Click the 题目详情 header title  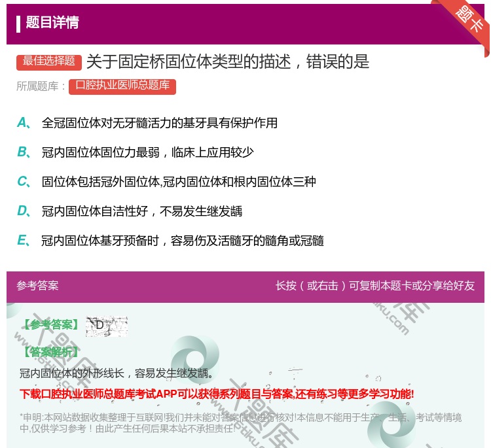[x=52, y=22]
